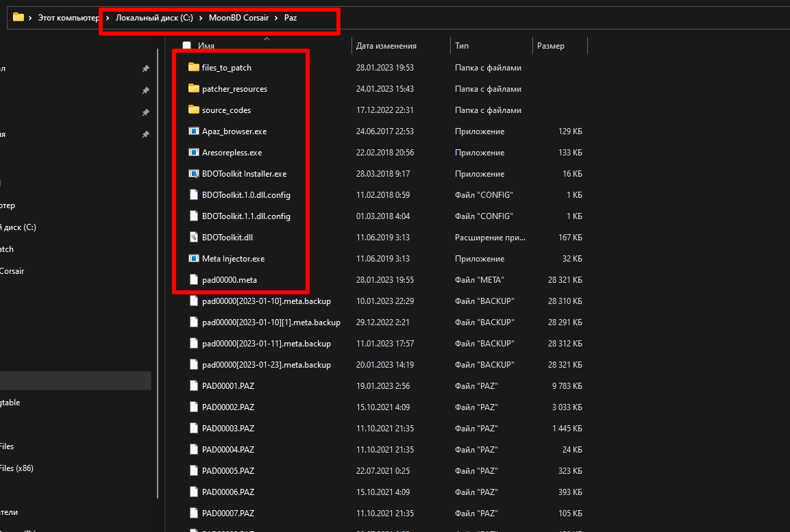Image resolution: width=790 pixels, height=532 pixels.
Task: Select the PAD00001.PAZ file row
Action: pos(228,386)
